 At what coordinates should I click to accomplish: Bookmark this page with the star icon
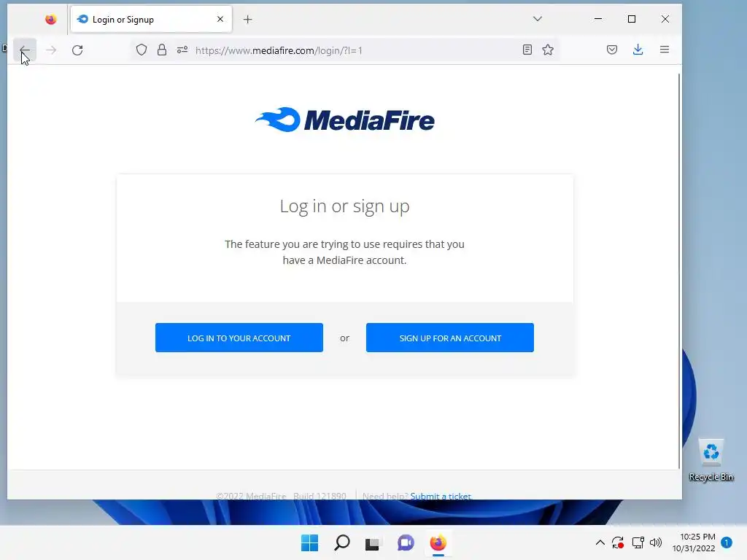point(548,50)
